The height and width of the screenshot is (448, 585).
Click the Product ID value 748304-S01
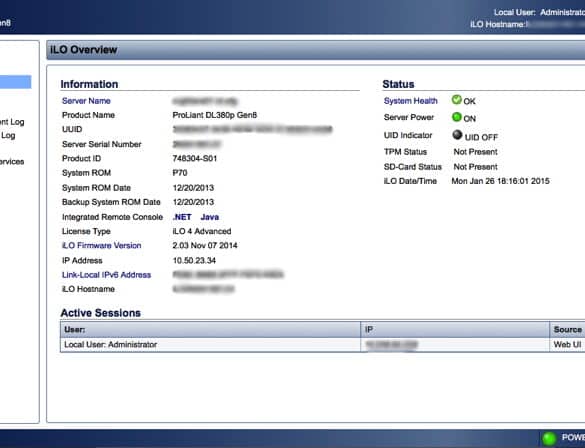[x=195, y=159]
